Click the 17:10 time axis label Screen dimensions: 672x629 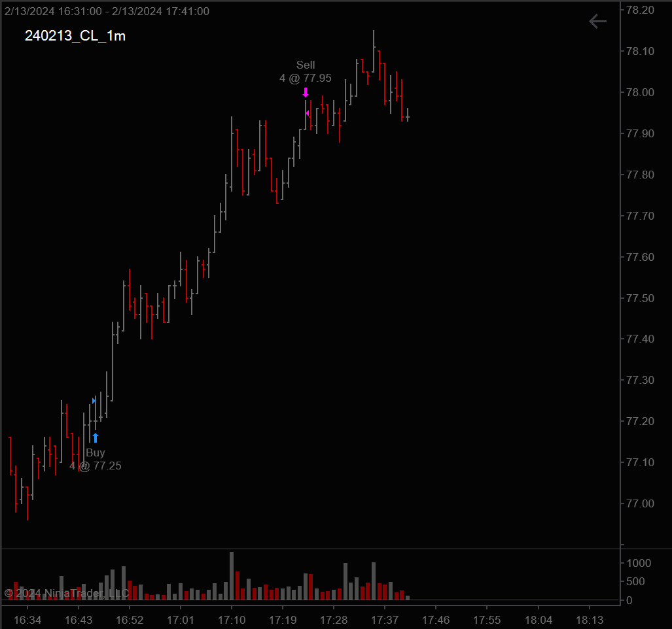point(232,620)
